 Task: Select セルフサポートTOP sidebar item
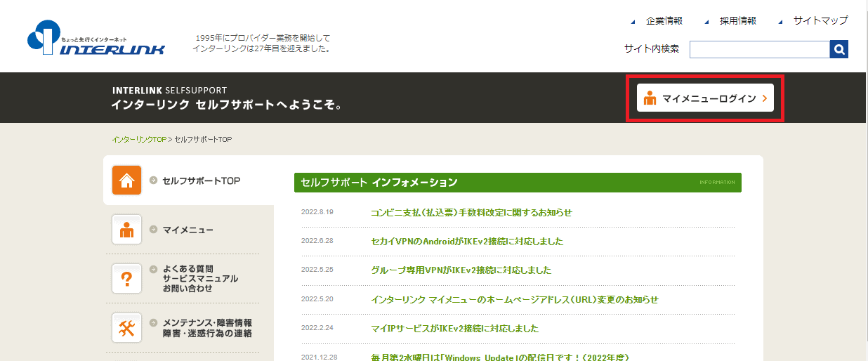202,180
